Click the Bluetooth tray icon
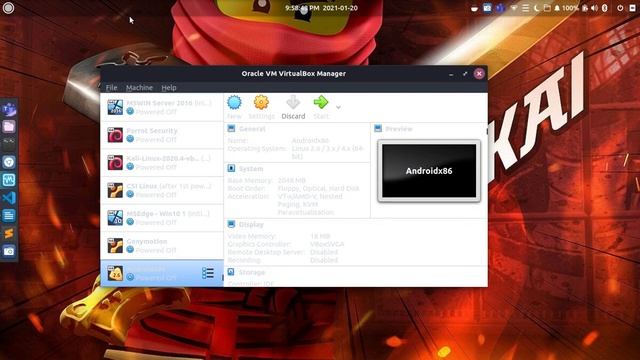Image resolution: width=640 pixels, height=360 pixels. click(605, 8)
